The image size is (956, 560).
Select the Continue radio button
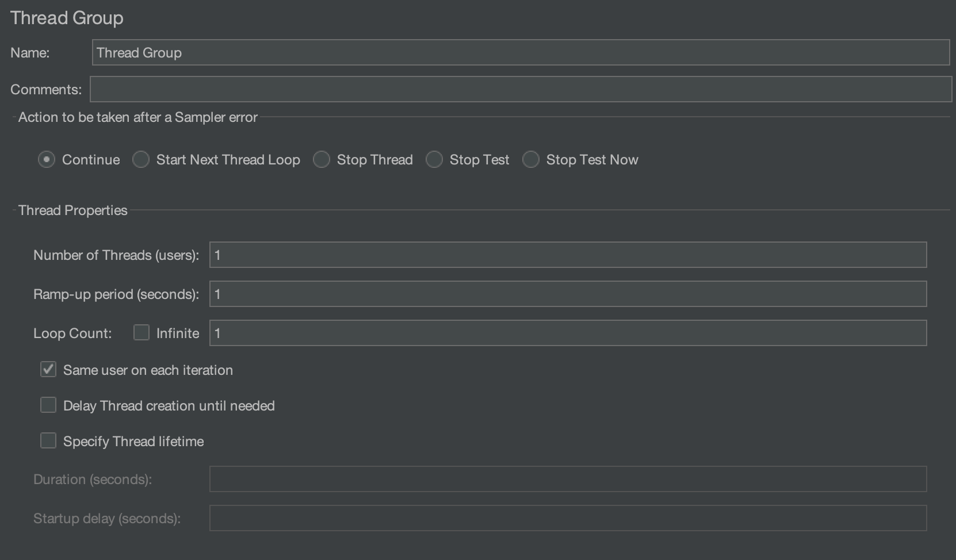pos(47,159)
